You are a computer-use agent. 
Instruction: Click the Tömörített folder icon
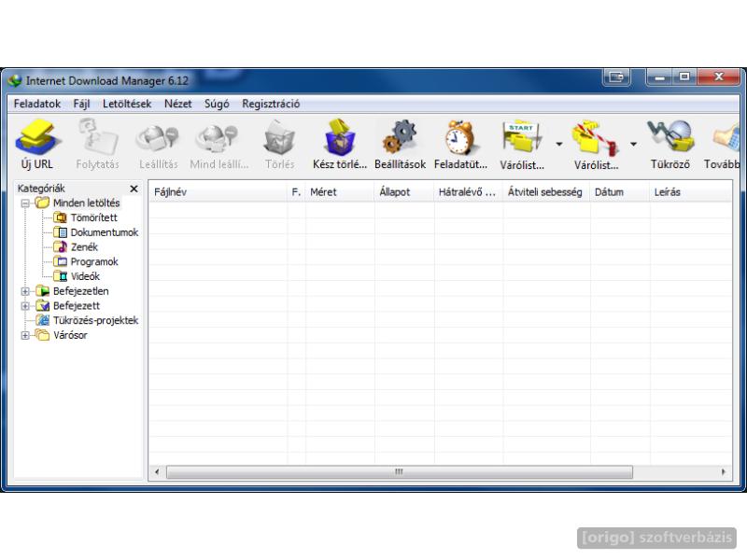60,217
